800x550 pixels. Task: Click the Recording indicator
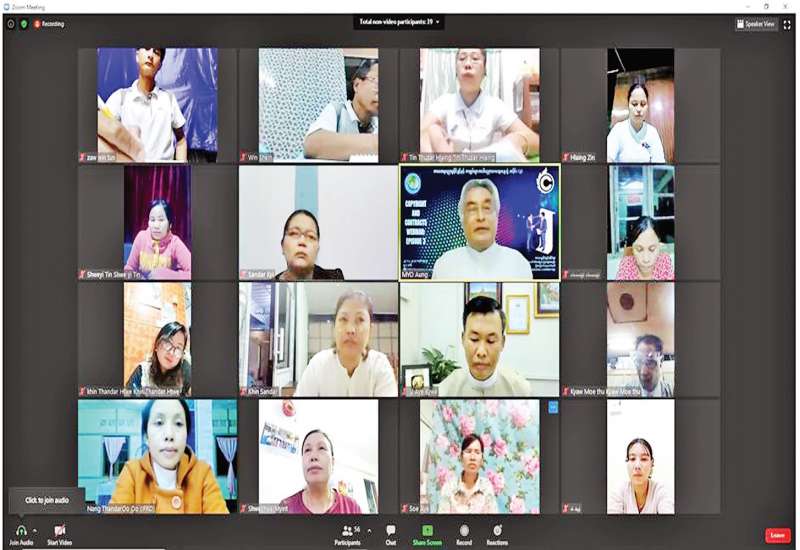[48, 23]
